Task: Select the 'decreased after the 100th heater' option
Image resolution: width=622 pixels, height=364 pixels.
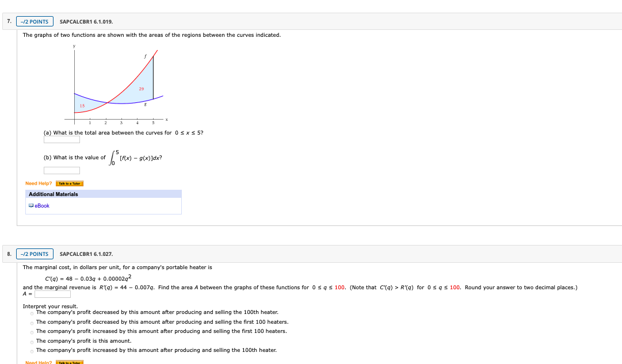Action: tap(30, 313)
